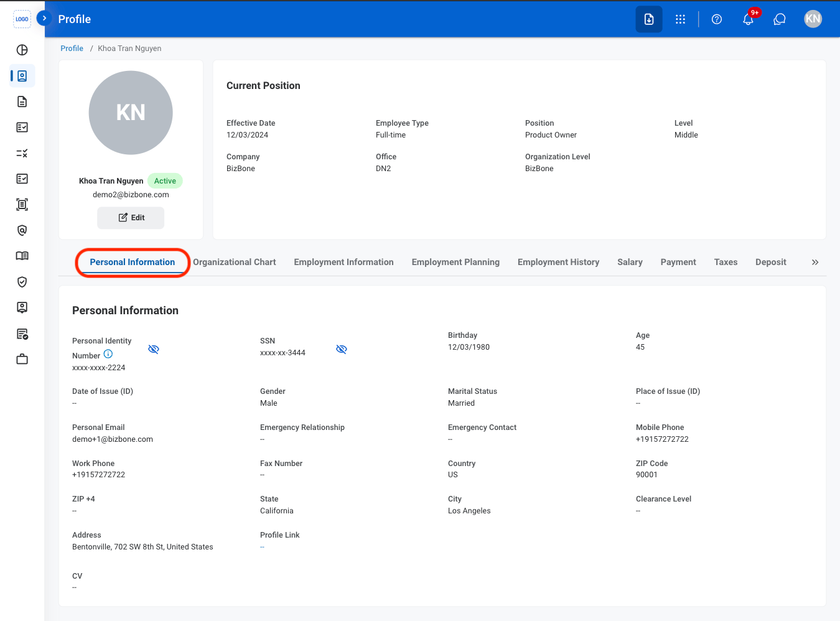Open the person presentation board sidebar icon
Image resolution: width=840 pixels, height=621 pixels.
point(22,307)
